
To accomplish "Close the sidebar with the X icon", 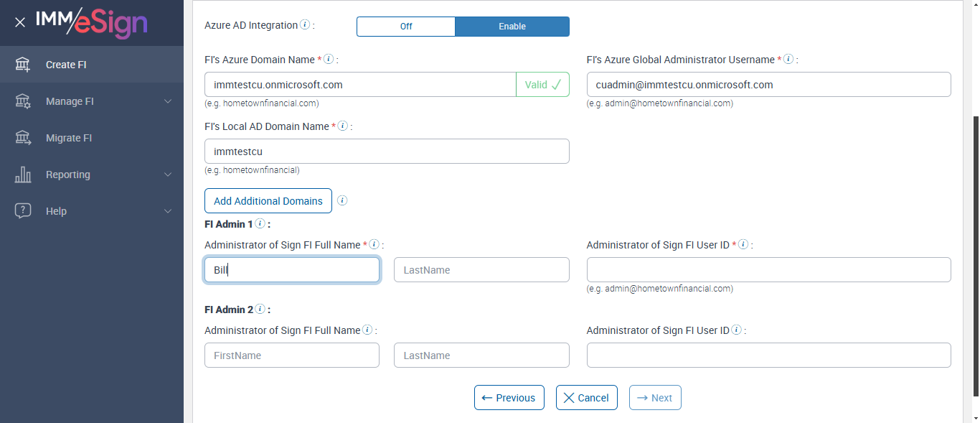I will [20, 22].
